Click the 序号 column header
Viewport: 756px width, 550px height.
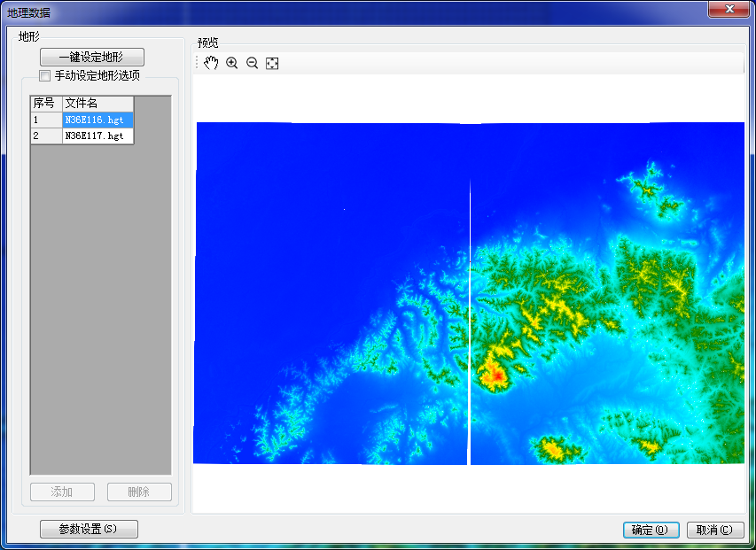(x=46, y=103)
